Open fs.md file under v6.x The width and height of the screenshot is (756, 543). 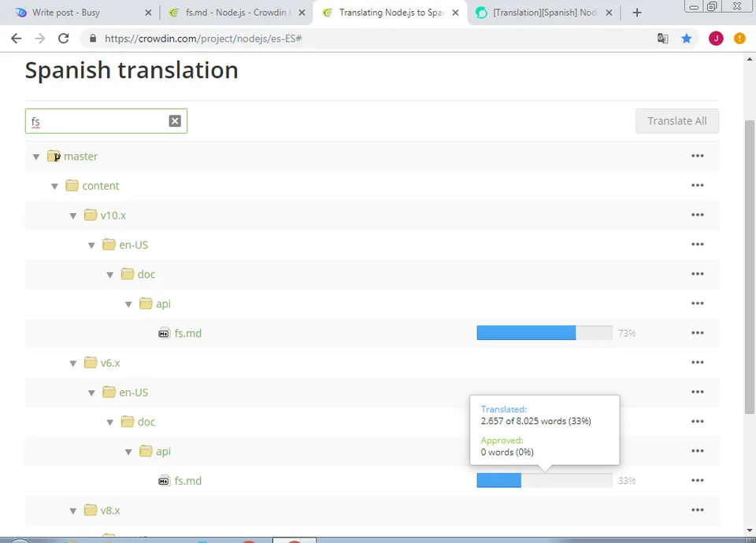188,481
